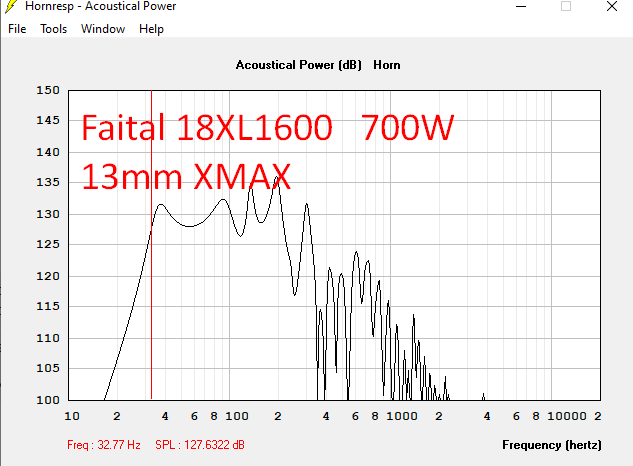Minimize the Hornresp window
Image resolution: width=633 pixels, height=466 pixels.
coord(521,6)
